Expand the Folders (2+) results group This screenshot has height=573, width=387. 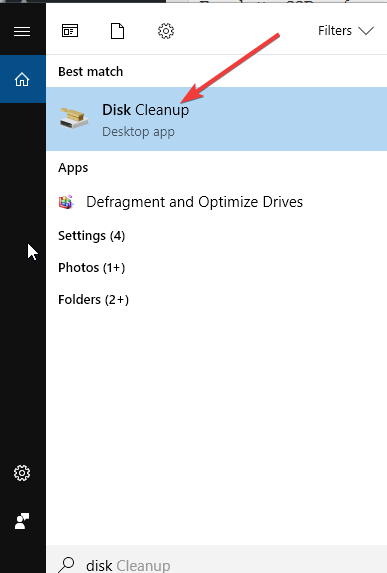(94, 300)
